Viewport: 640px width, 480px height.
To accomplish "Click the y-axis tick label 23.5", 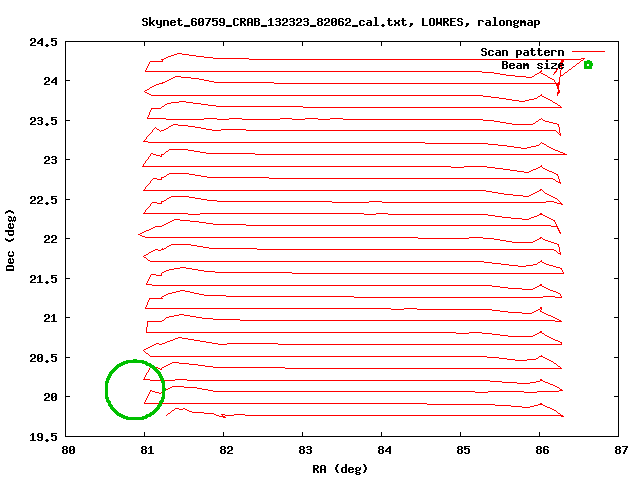I will [x=43, y=121].
